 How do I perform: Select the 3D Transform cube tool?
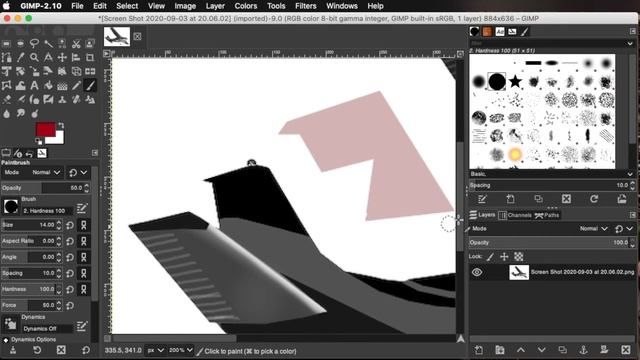click(x=76, y=71)
